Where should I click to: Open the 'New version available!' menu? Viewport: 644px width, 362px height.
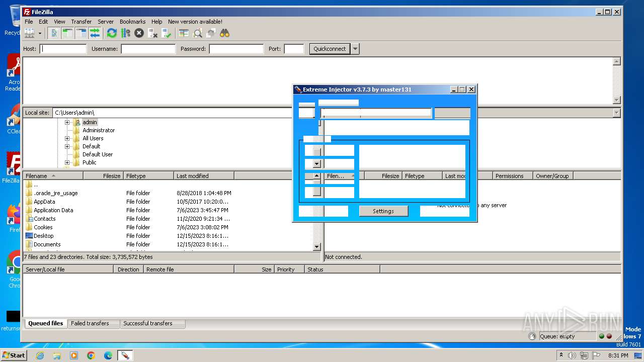(195, 22)
